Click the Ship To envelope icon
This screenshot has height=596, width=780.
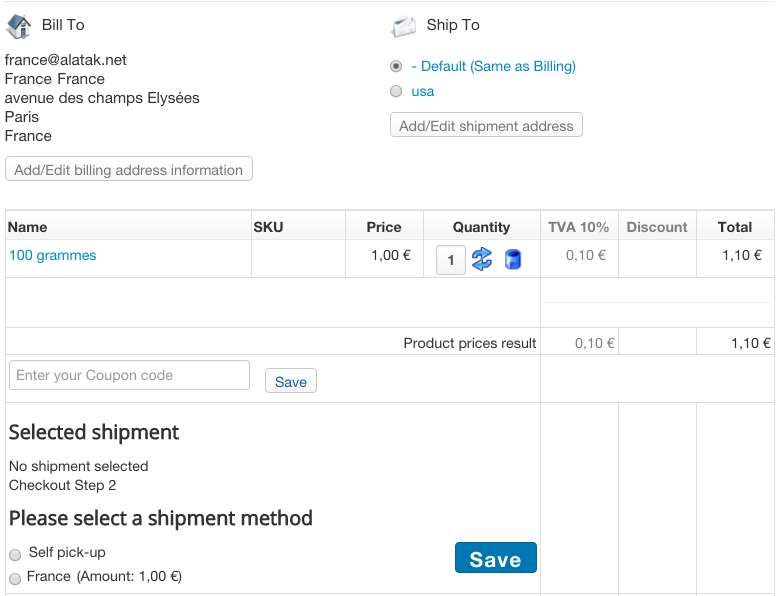(403, 26)
